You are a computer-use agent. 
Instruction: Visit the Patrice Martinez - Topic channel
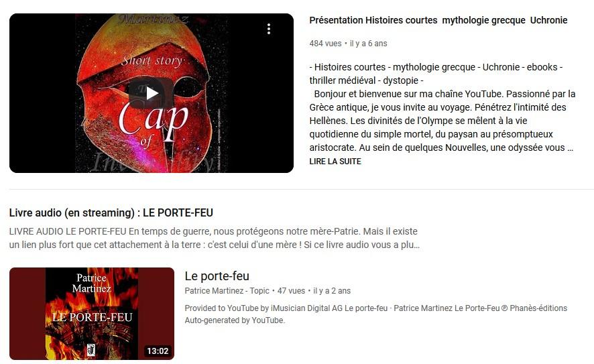(x=227, y=291)
